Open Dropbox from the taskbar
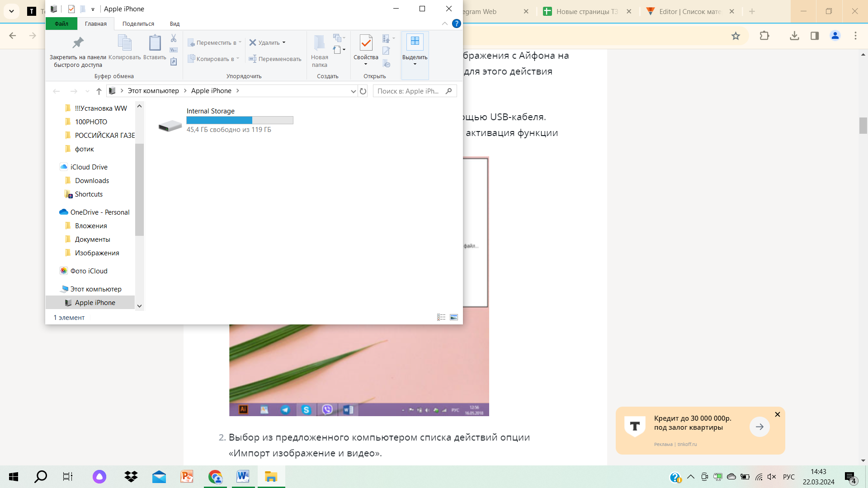868x488 pixels. click(131, 477)
